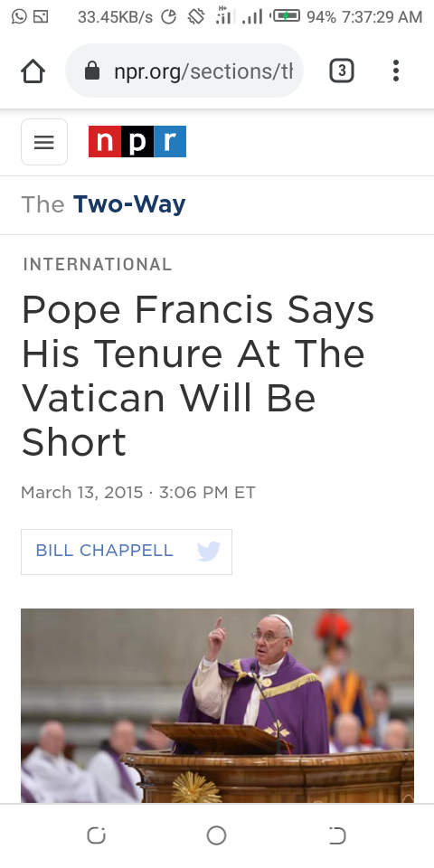Tap the battery indicator in status bar
434x868 pixels.
coord(286,16)
